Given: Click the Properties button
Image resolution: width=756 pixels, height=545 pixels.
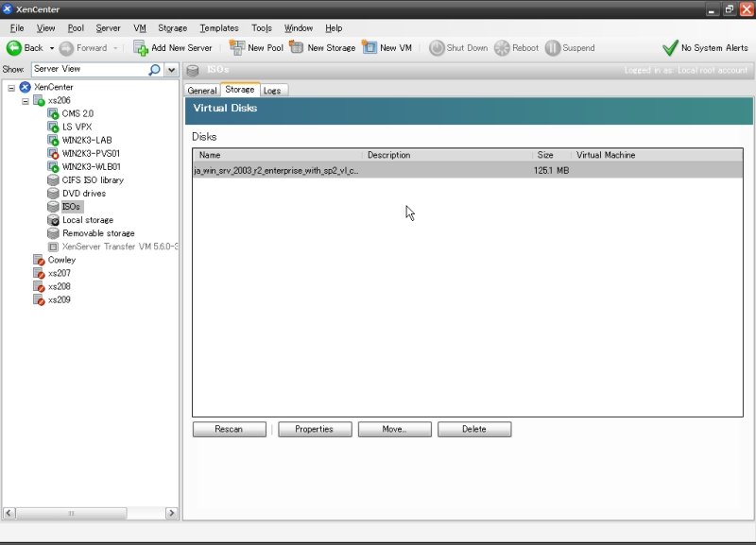Looking at the screenshot, I should tap(315, 430).
